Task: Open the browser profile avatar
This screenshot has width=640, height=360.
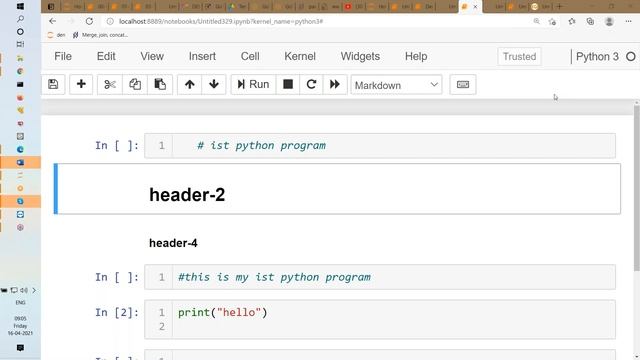Action: click(609, 21)
